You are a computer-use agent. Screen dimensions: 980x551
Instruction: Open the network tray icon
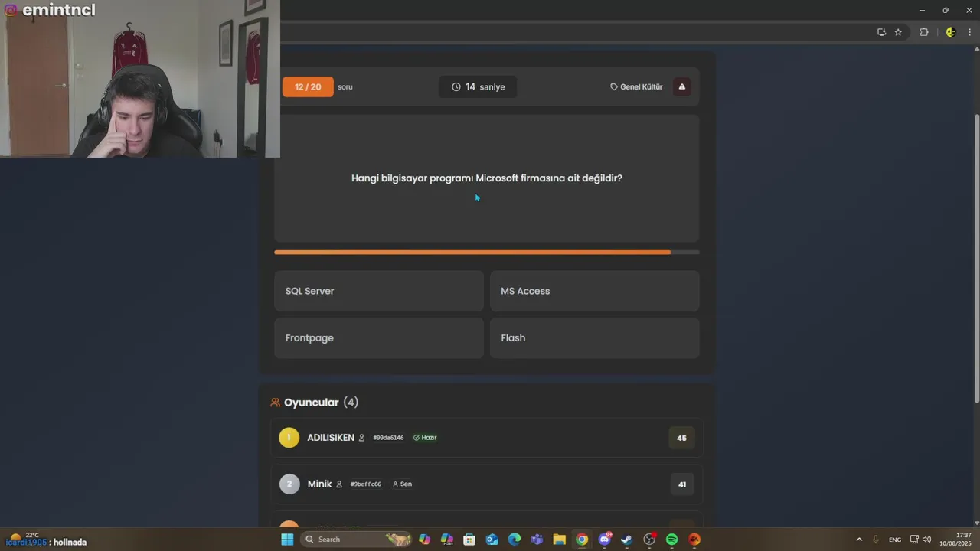[x=914, y=540]
